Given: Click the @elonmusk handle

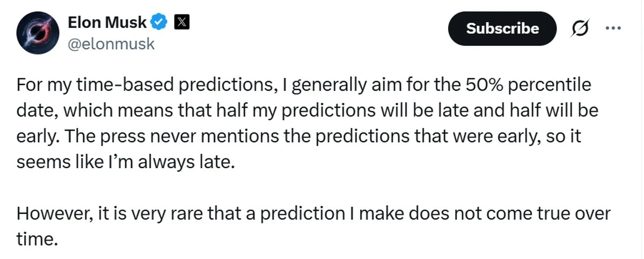Looking at the screenshot, I should [x=111, y=44].
